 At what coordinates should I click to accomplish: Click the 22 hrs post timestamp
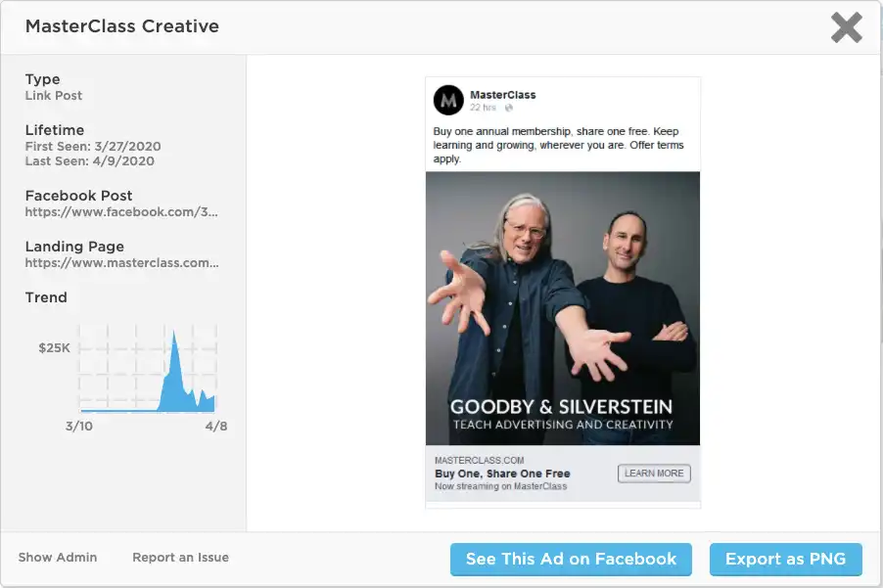[x=484, y=108]
